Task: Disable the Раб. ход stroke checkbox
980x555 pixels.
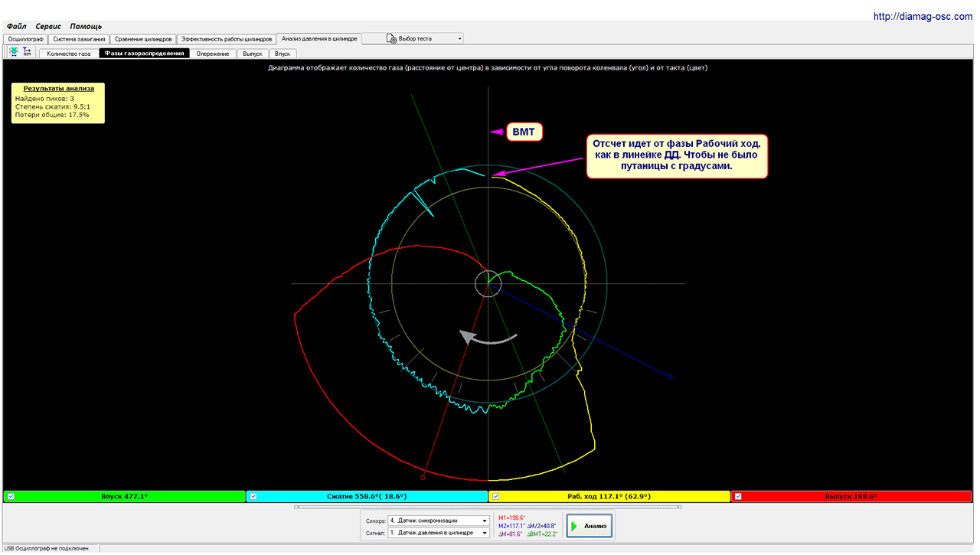Action: [x=495, y=496]
